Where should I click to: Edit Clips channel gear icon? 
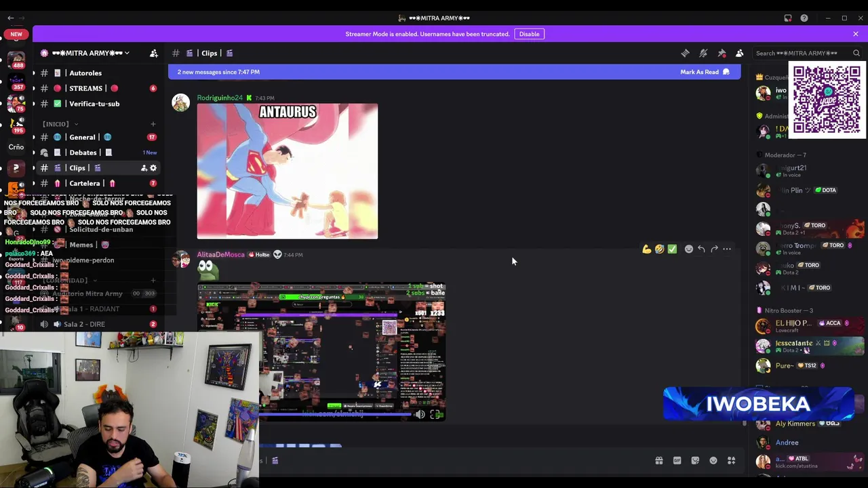pyautogui.click(x=153, y=168)
